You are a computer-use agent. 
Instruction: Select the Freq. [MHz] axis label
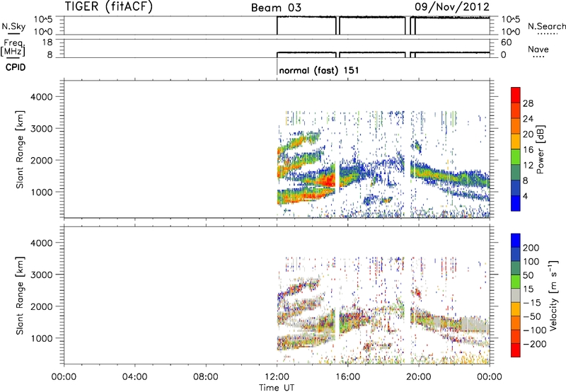click(x=13, y=47)
